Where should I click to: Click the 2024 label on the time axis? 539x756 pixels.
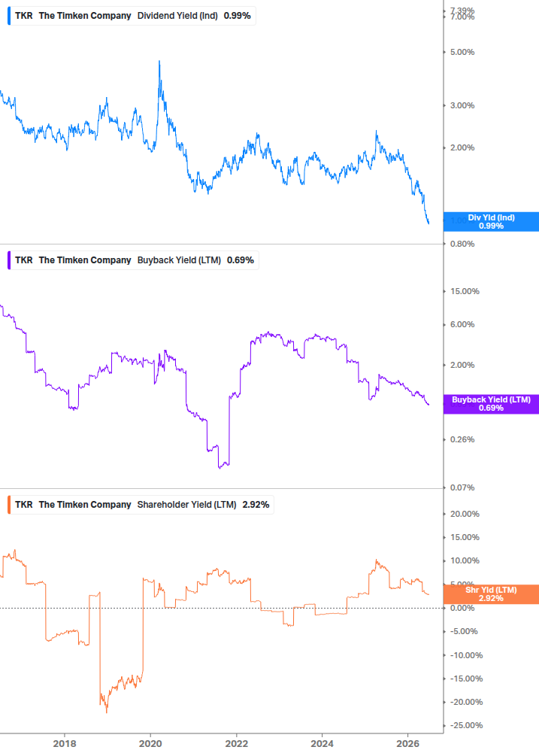322,743
